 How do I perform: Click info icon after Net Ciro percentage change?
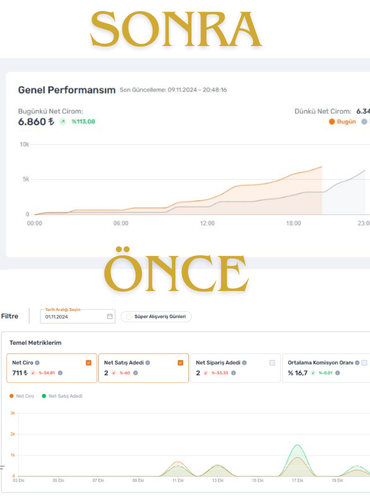click(x=60, y=373)
